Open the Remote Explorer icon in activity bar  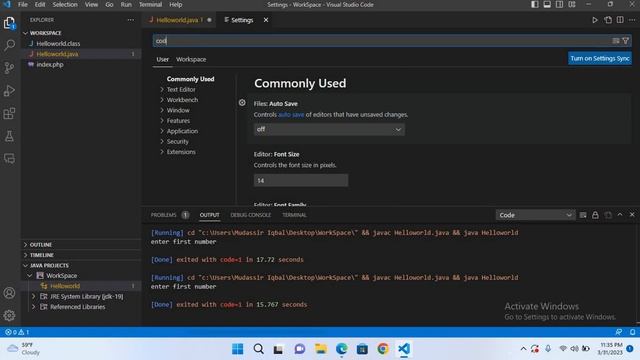9,158
